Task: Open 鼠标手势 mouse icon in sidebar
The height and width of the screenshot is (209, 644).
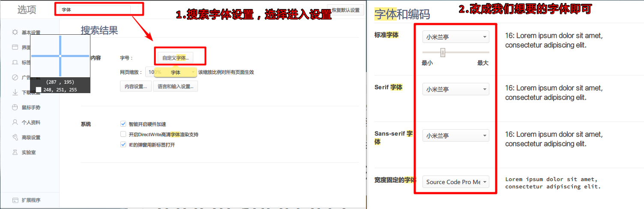Action: [x=15, y=107]
